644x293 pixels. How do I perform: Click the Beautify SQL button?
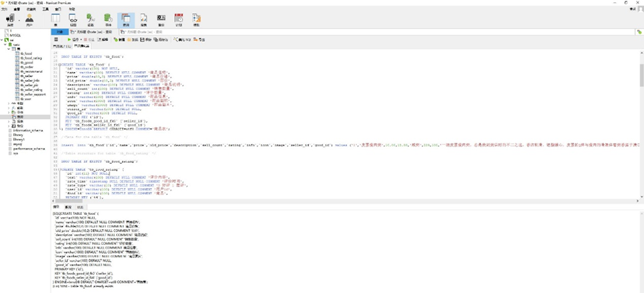pos(182,39)
